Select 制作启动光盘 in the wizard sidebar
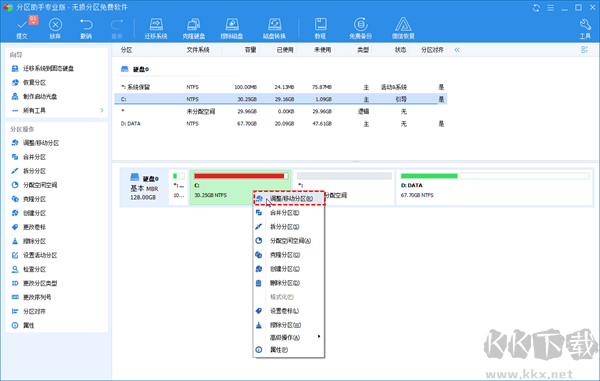Screen dimensions: 600x381 point(34,96)
